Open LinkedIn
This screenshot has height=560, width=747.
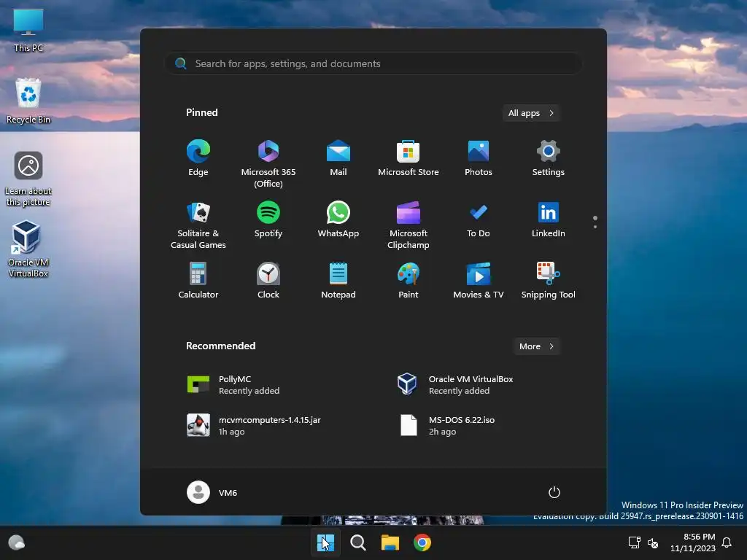coord(549,220)
